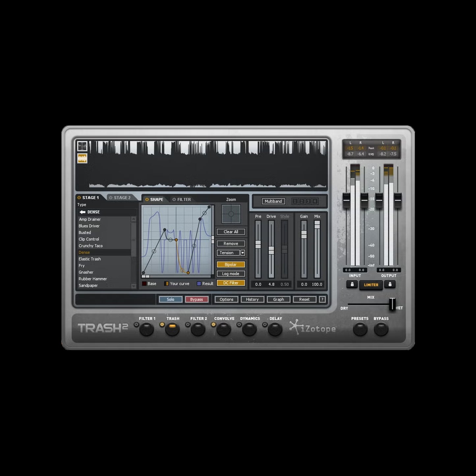Select multiband band 2
476x476 pixels.
click(x=301, y=201)
